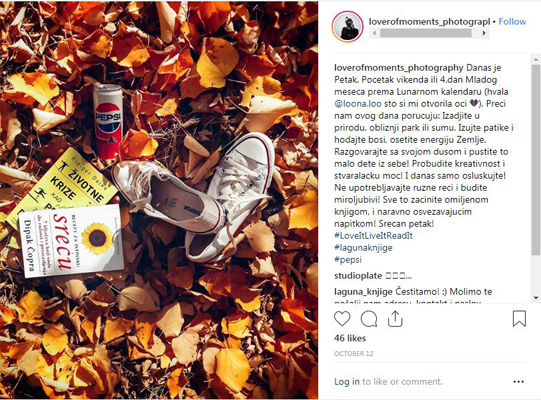Open the #lagunaknjige hashtag
This screenshot has width=541, height=400.
[363, 248]
